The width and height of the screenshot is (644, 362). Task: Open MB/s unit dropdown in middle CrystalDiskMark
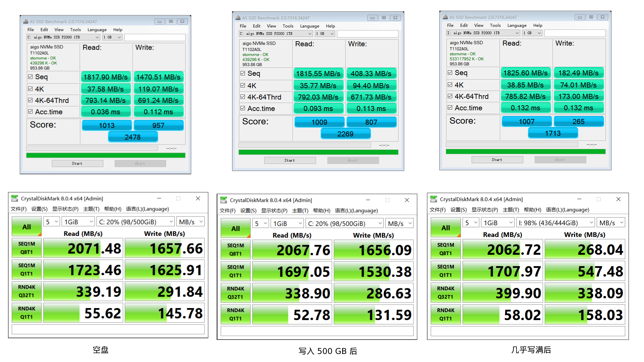[399, 224]
